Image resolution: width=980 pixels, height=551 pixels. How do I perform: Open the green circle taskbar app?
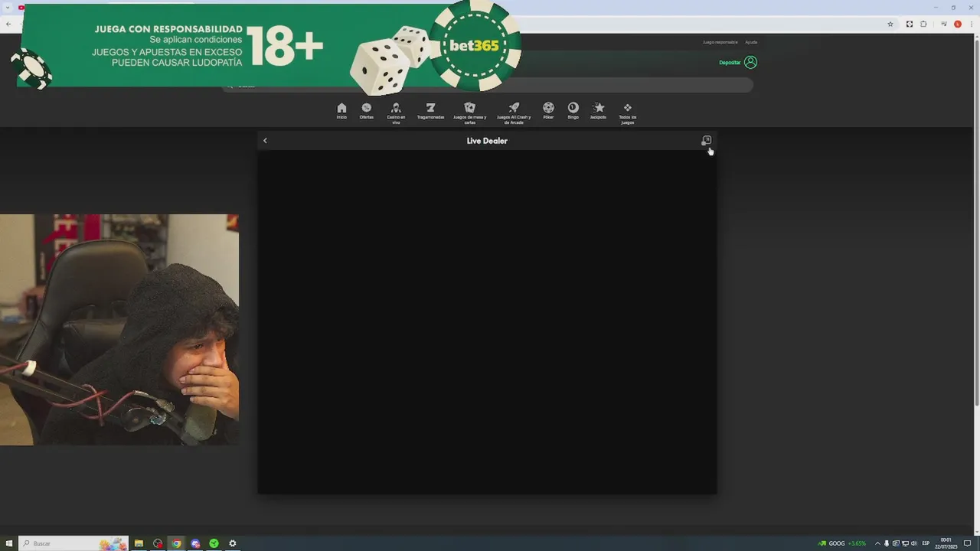pyautogui.click(x=214, y=543)
